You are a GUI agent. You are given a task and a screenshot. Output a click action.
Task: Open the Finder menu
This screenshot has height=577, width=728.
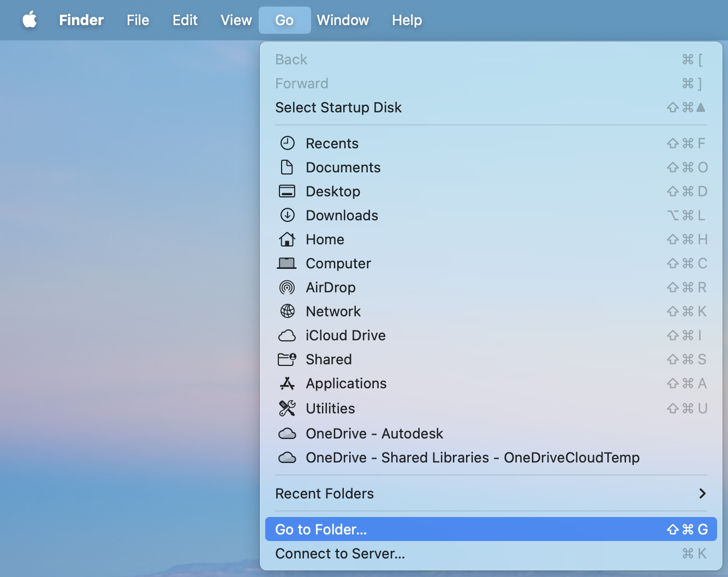(81, 20)
